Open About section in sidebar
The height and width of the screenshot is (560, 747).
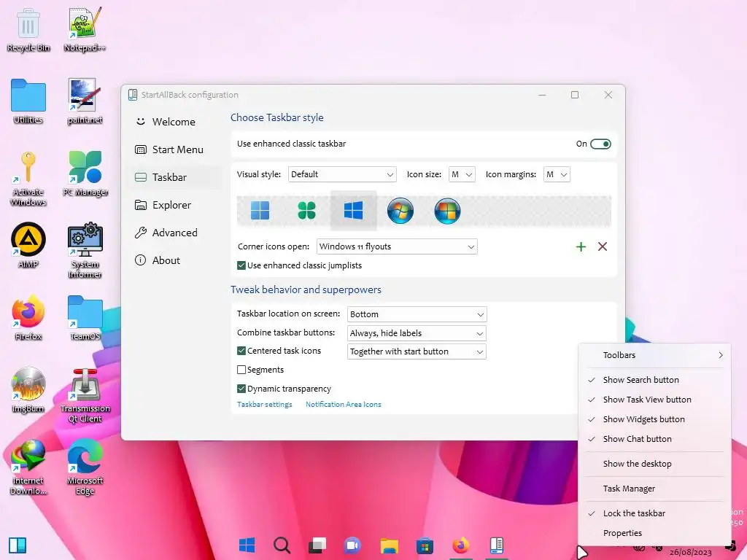coord(174,260)
